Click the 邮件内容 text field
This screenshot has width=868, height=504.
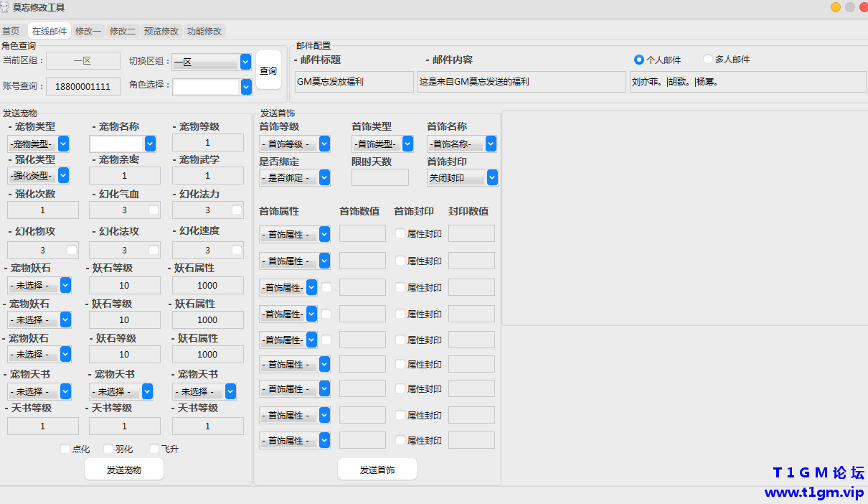(522, 82)
